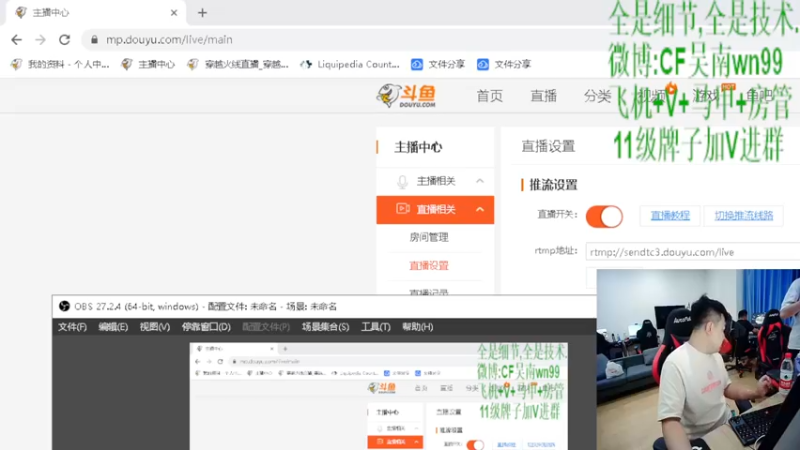Click the rtmp地址 field
Image resolution: width=800 pixels, height=450 pixels.
(x=693, y=252)
